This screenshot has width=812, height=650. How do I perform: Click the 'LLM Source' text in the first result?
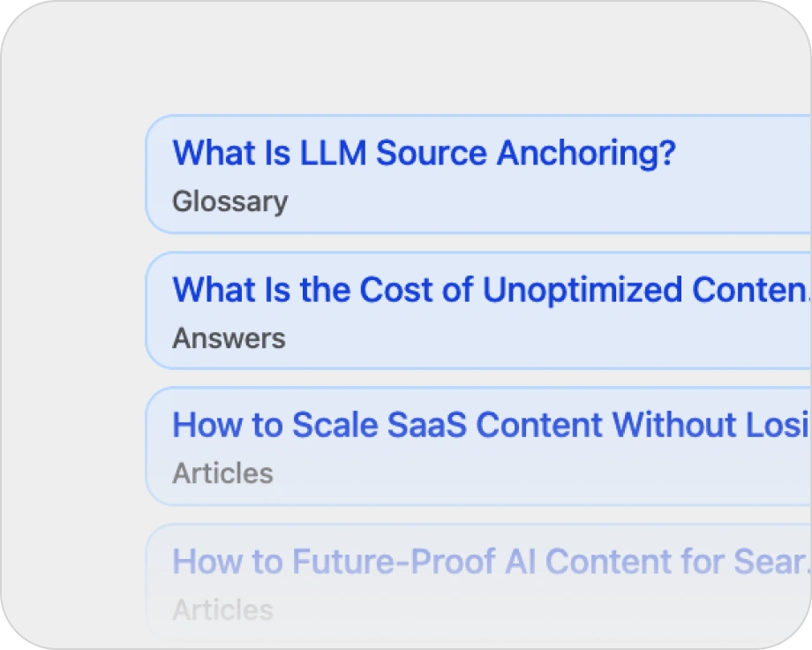[x=394, y=154]
